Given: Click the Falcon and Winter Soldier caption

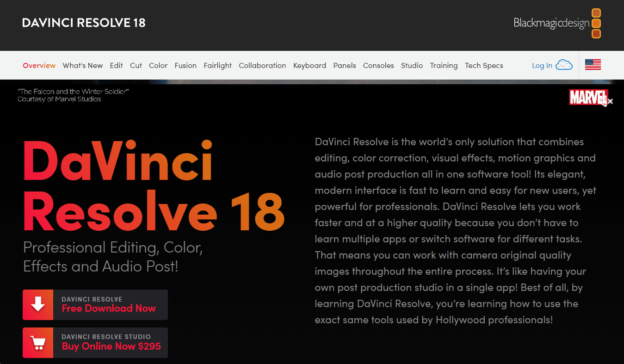Looking at the screenshot, I should pos(73,95).
